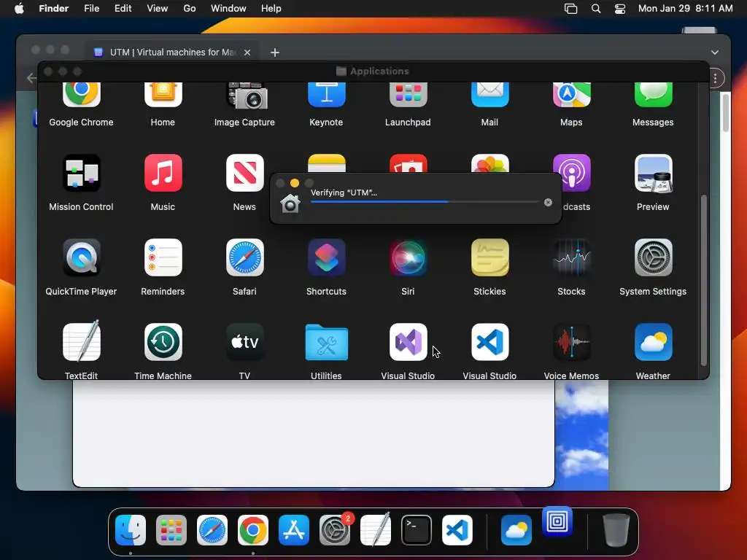
Task: Open the Help menu
Action: [x=271, y=9]
